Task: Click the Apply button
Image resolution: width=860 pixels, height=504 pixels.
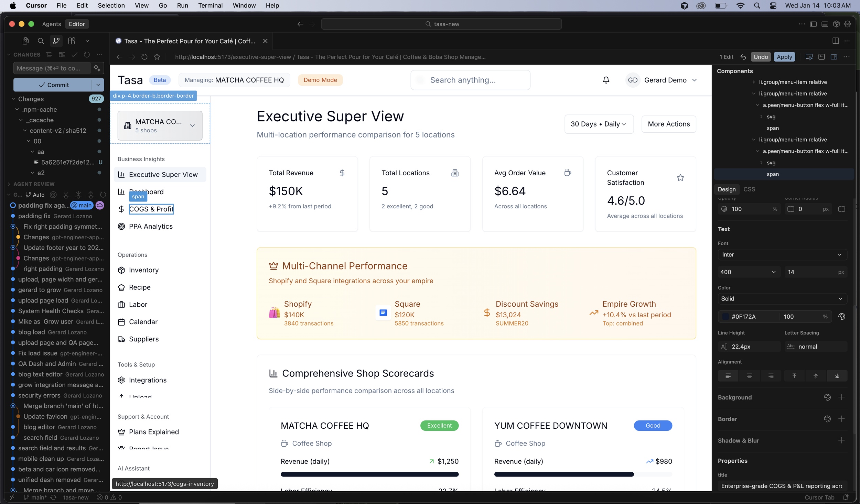Action: point(784,57)
